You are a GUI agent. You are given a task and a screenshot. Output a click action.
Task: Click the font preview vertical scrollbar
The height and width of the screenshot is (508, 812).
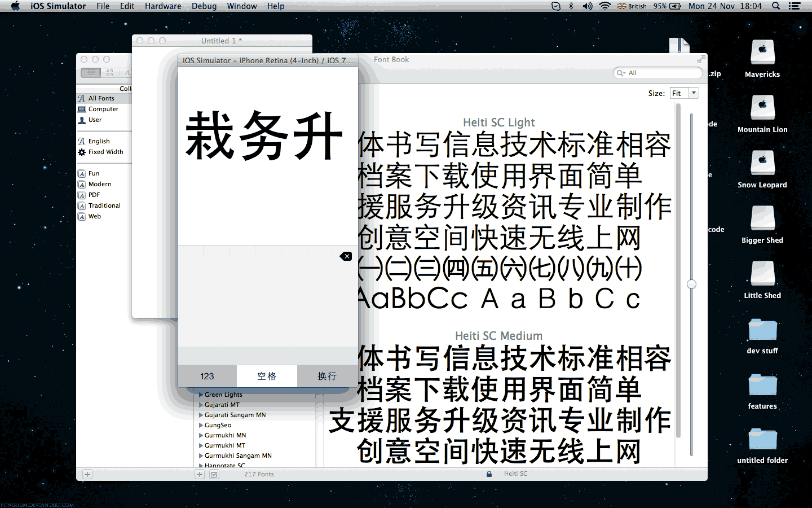(678, 271)
